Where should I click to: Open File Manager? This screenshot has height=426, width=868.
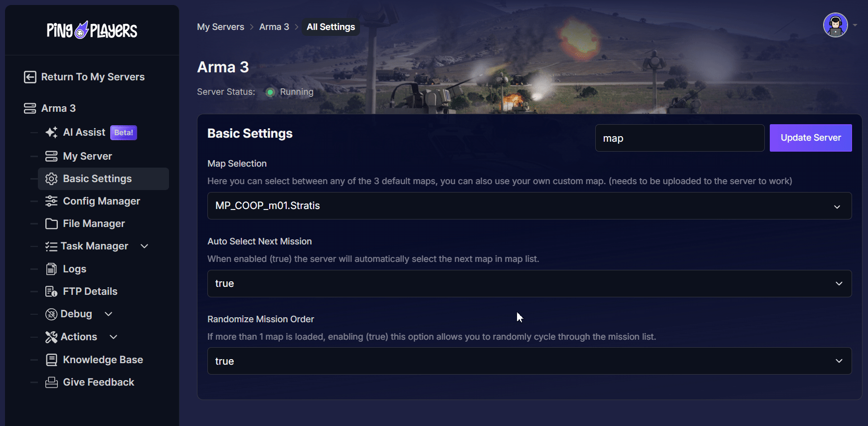tap(94, 223)
